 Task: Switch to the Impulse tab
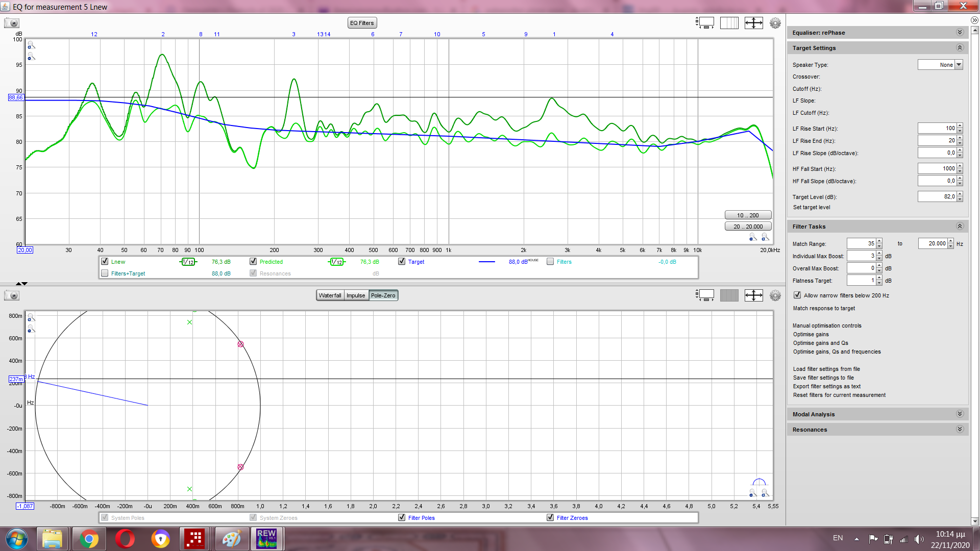pos(356,295)
